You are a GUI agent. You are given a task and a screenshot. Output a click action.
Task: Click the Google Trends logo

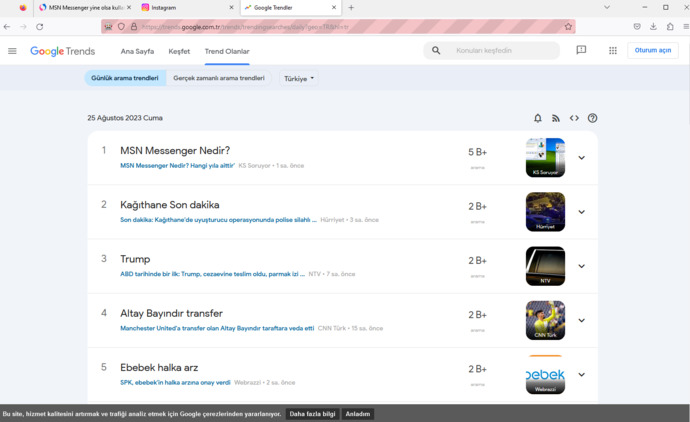[x=62, y=51]
